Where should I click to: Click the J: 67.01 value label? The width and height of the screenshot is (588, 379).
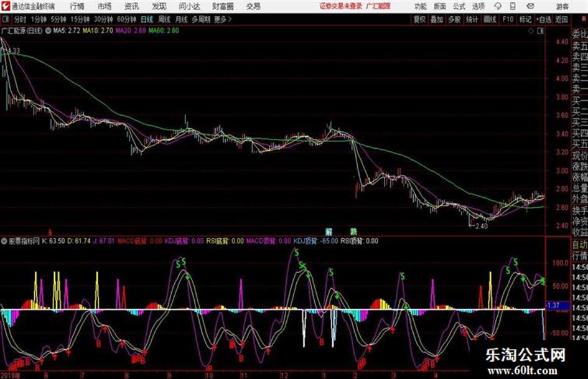tap(103, 241)
